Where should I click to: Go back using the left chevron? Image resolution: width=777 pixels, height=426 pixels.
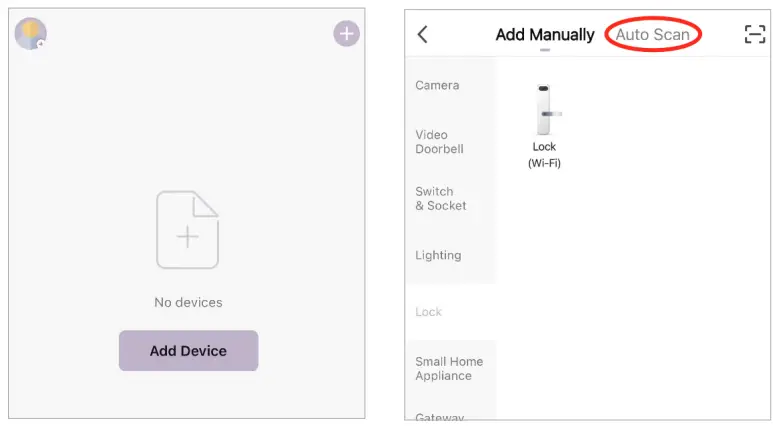coord(422,34)
